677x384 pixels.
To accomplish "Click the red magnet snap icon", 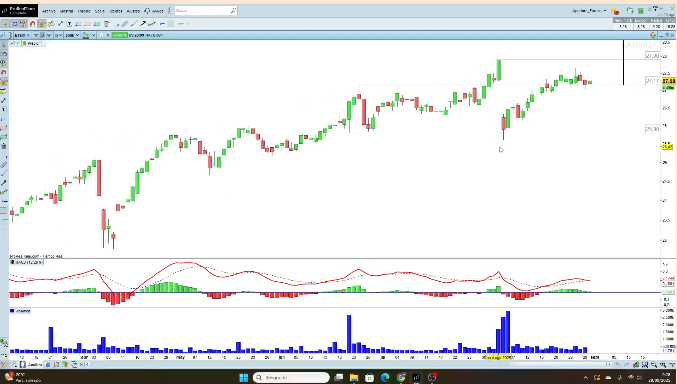I will click(x=32, y=24).
